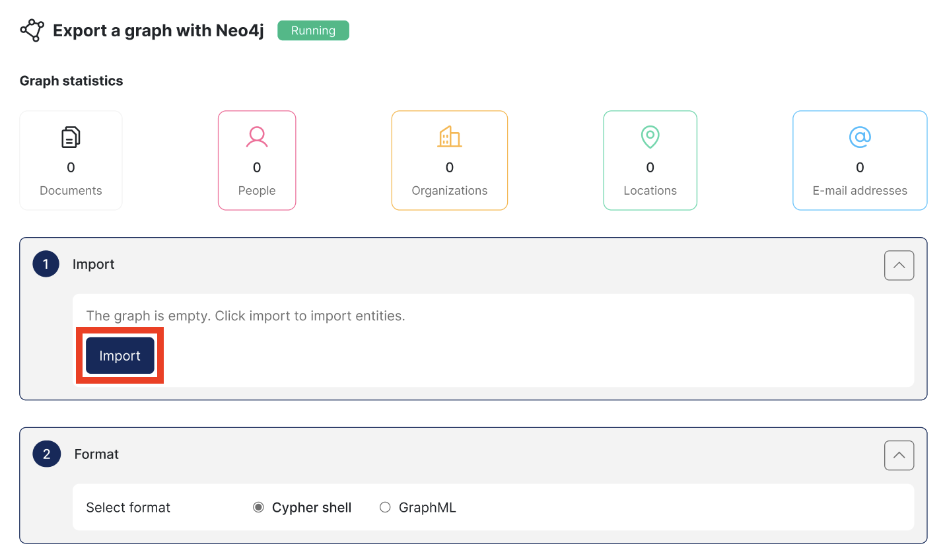Click the Locations pin icon
This screenshot has height=560, width=943.
[x=650, y=137]
